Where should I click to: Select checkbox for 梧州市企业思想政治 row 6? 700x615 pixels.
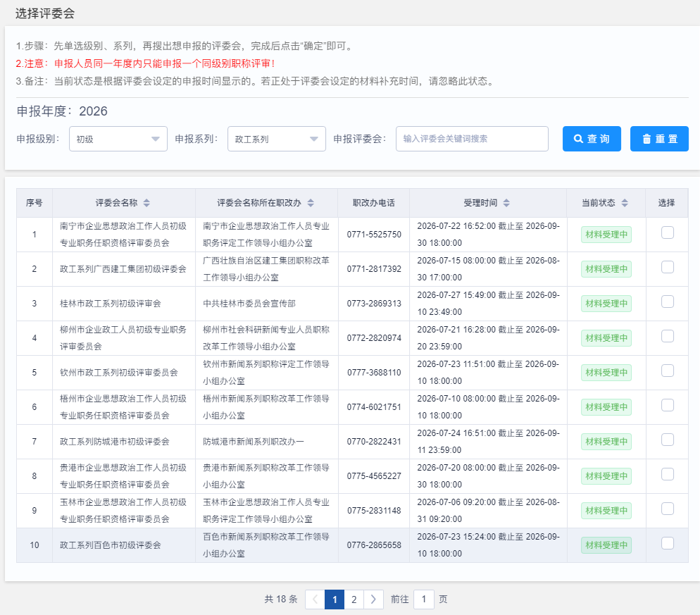pyautogui.click(x=668, y=406)
